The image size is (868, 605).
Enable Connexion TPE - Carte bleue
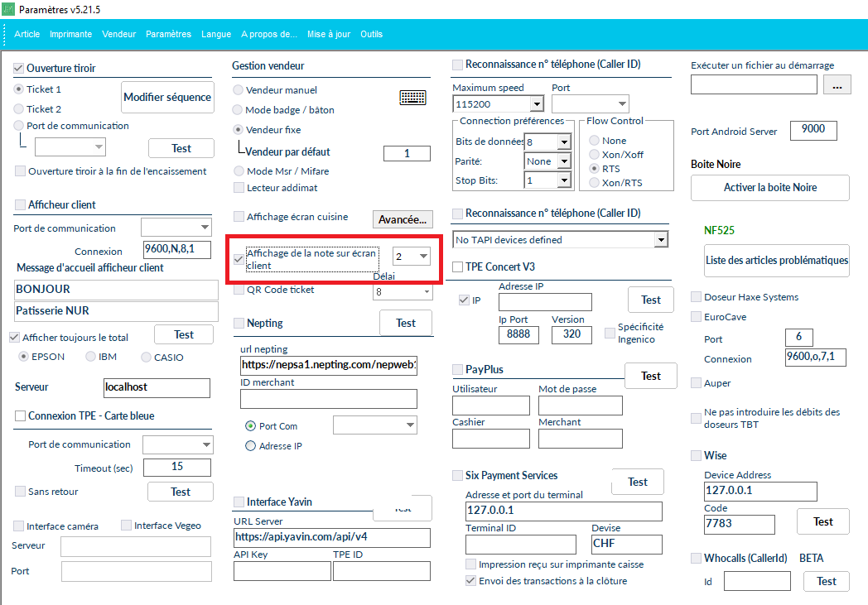20,415
